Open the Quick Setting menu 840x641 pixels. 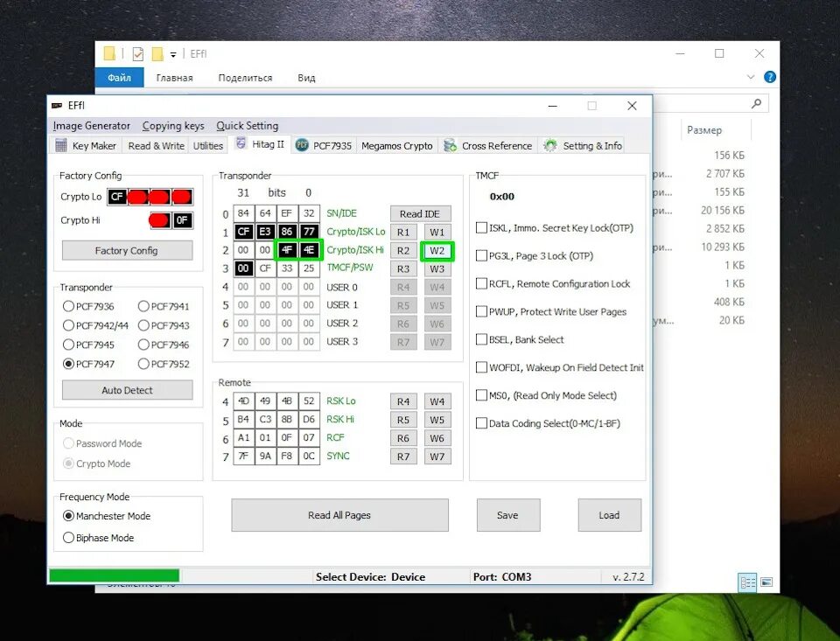[248, 126]
